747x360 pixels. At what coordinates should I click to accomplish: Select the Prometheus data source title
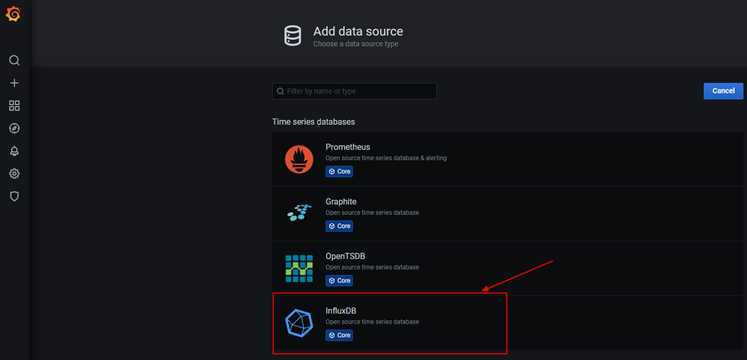(348, 147)
